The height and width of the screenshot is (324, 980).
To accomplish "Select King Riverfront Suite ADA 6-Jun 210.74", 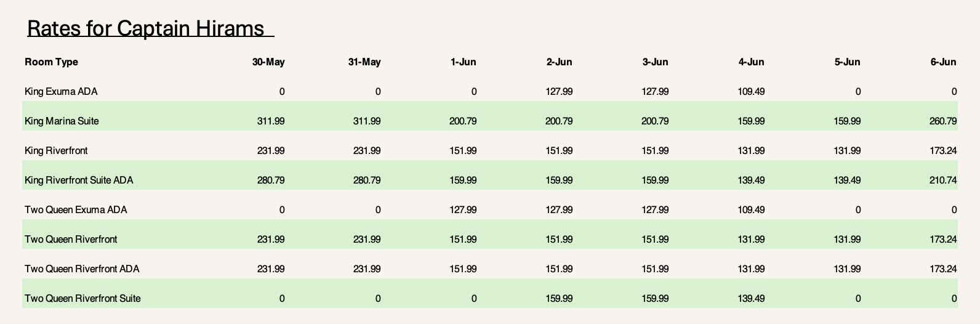I will [x=943, y=180].
